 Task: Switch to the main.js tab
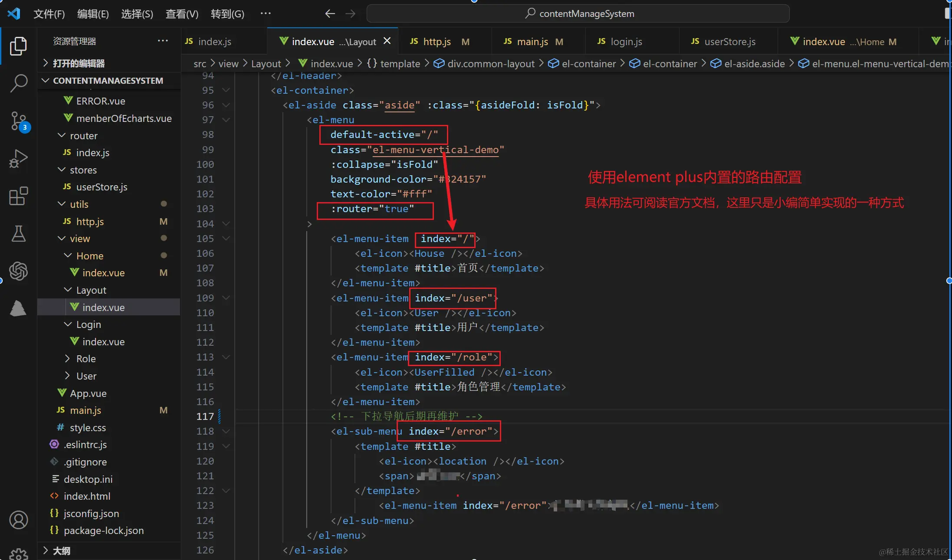(x=532, y=42)
